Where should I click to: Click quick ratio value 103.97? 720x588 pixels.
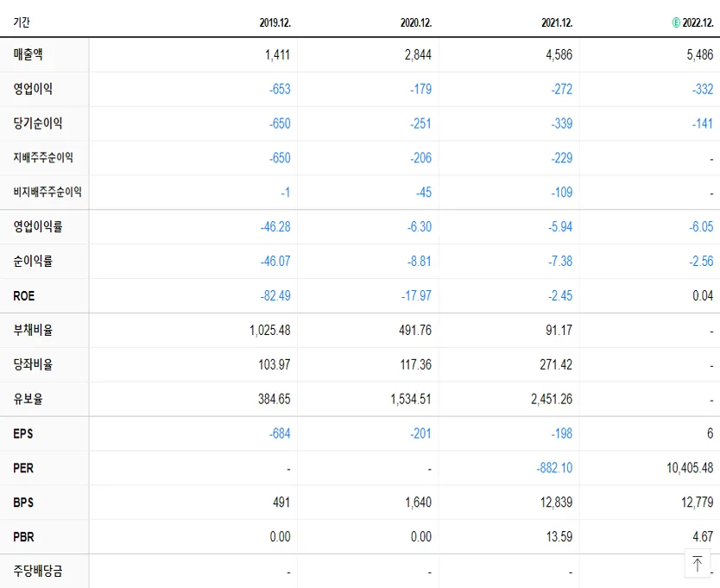pyautogui.click(x=275, y=364)
